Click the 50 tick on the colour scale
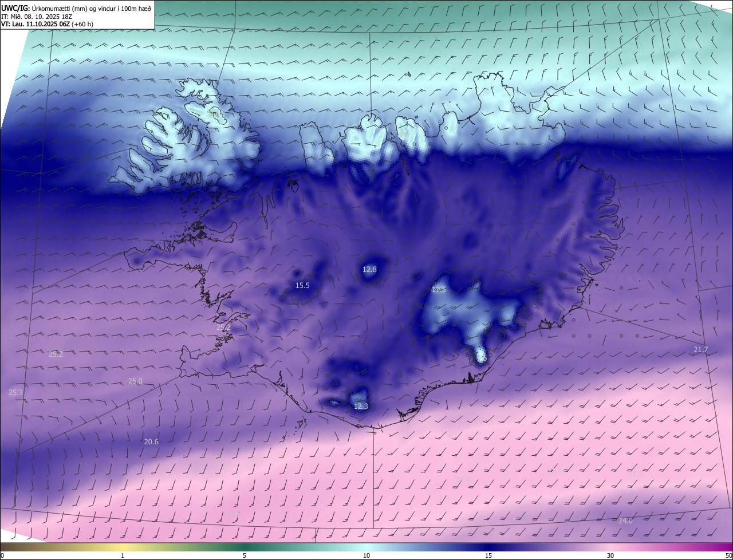Viewport: 733px width, 560px height. click(x=728, y=555)
